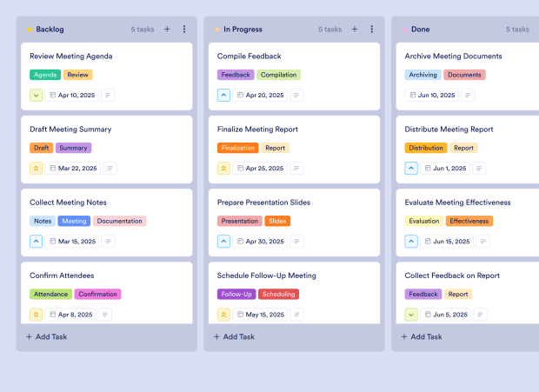Click the yellow status dot beside Backlog
539x392 pixels.
click(29, 30)
